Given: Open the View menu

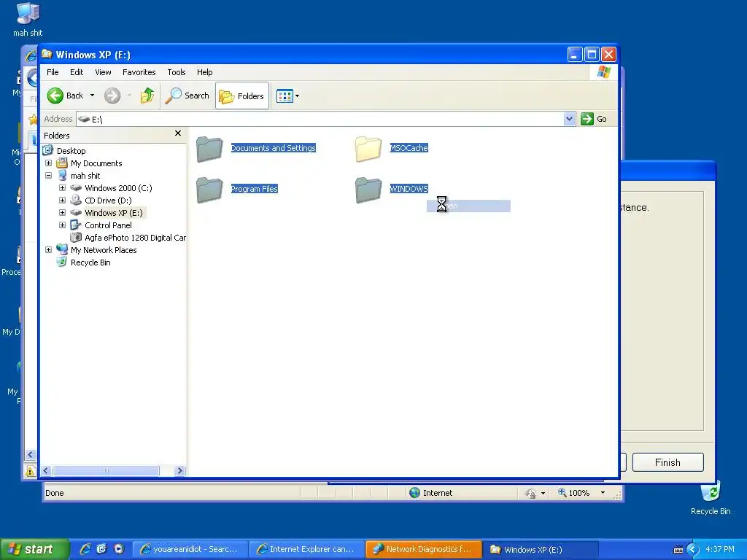Looking at the screenshot, I should pos(103,72).
